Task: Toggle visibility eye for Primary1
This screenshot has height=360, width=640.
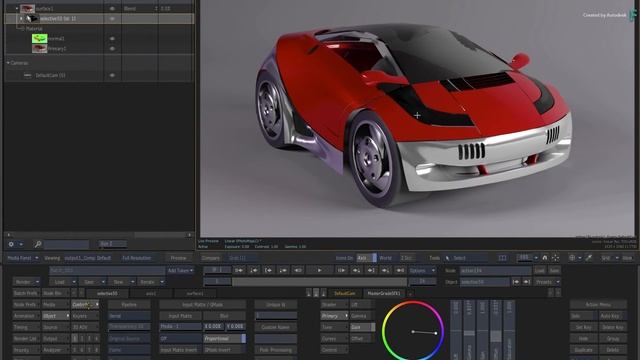Action: (x=112, y=49)
